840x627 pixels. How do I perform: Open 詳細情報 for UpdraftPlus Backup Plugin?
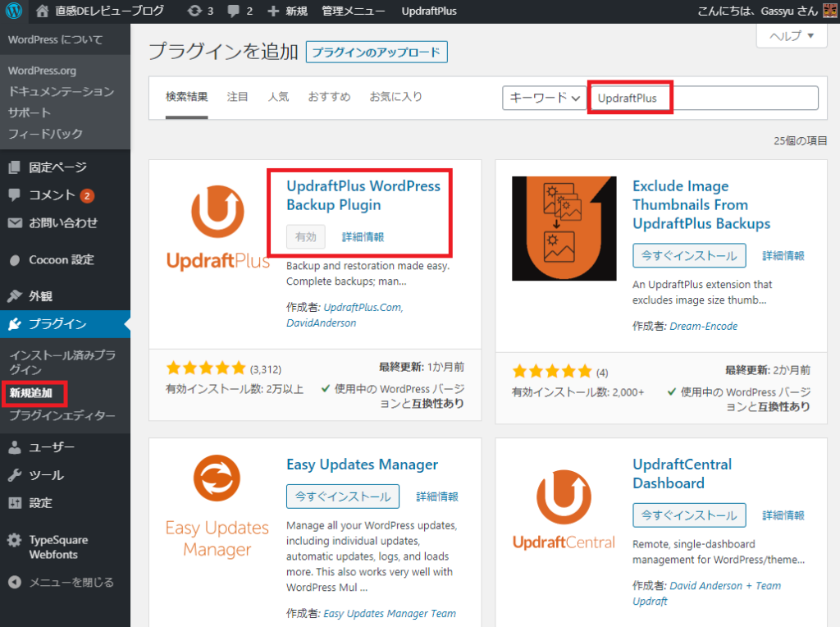click(363, 237)
